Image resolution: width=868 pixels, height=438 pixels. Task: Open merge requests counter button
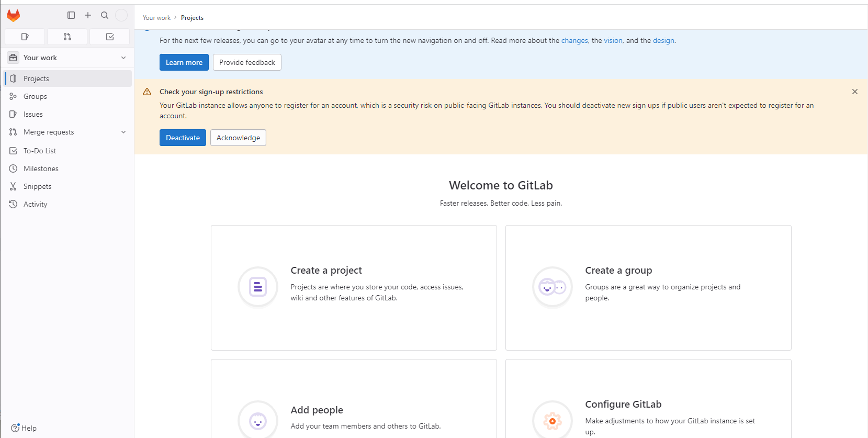(x=67, y=37)
